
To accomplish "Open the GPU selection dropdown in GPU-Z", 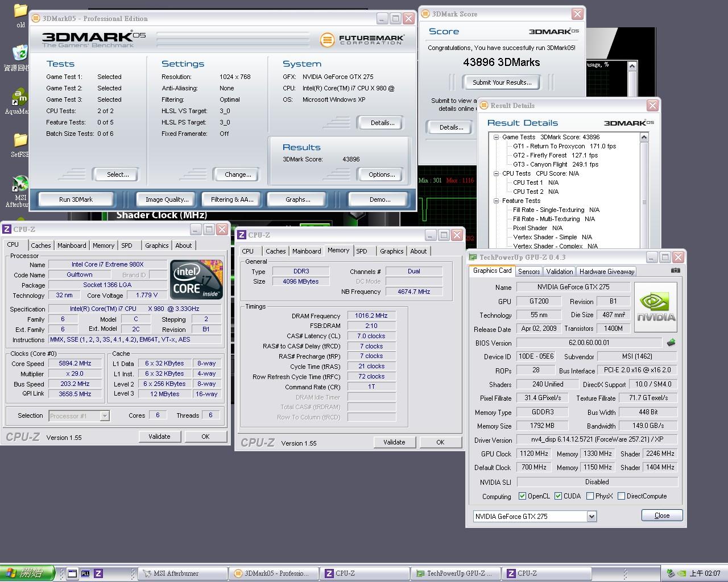I will click(x=591, y=516).
